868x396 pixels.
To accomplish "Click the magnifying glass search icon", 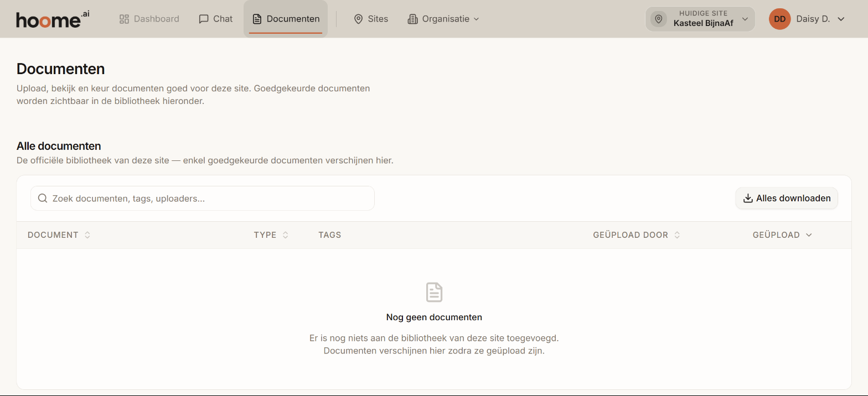I will 43,198.
